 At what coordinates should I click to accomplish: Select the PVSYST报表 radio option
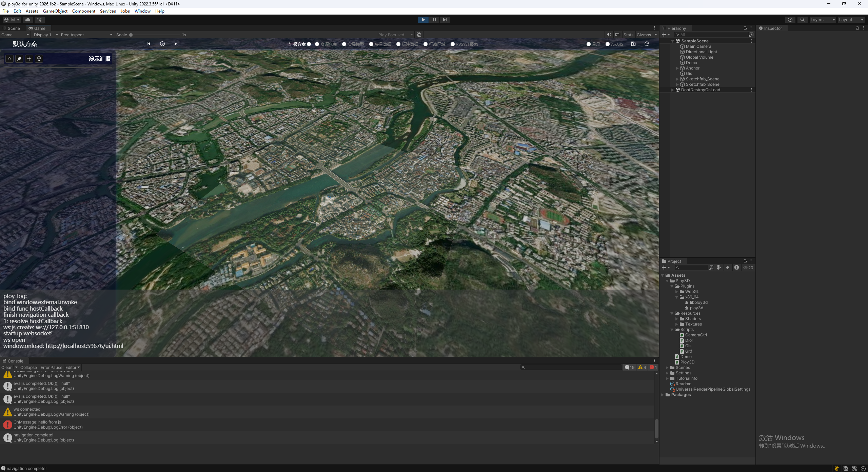click(x=453, y=44)
